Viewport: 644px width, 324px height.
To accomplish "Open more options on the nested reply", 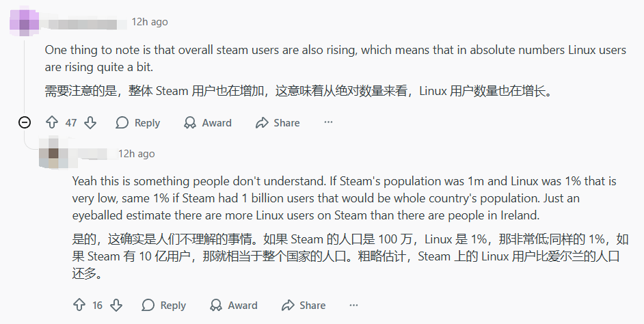I will click(x=353, y=305).
